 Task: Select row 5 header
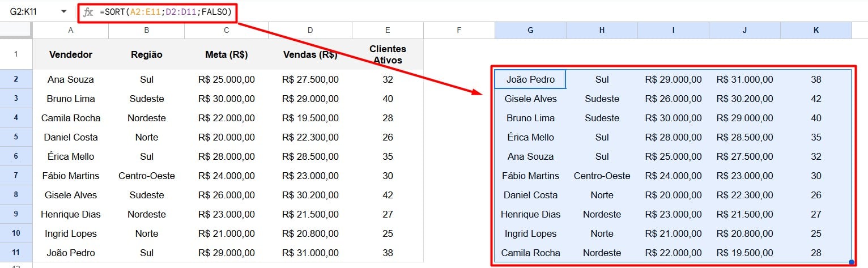16,137
